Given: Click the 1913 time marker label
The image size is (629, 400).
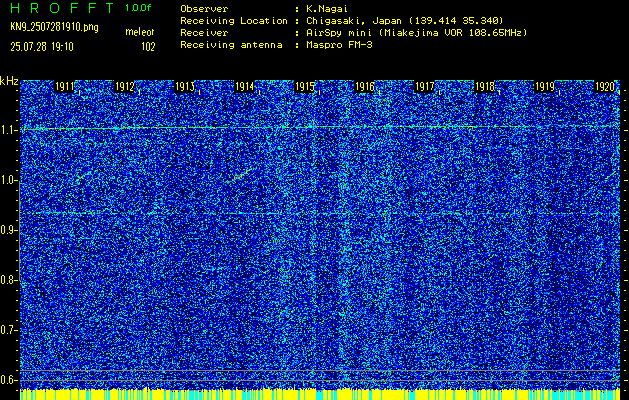Looking at the screenshot, I should tap(185, 87).
